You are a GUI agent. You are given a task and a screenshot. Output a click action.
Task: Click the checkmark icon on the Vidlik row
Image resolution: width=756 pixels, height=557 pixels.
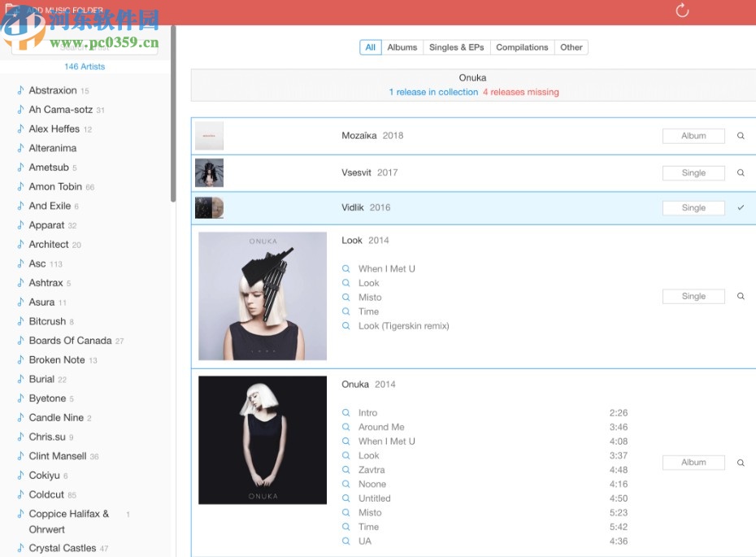point(741,208)
